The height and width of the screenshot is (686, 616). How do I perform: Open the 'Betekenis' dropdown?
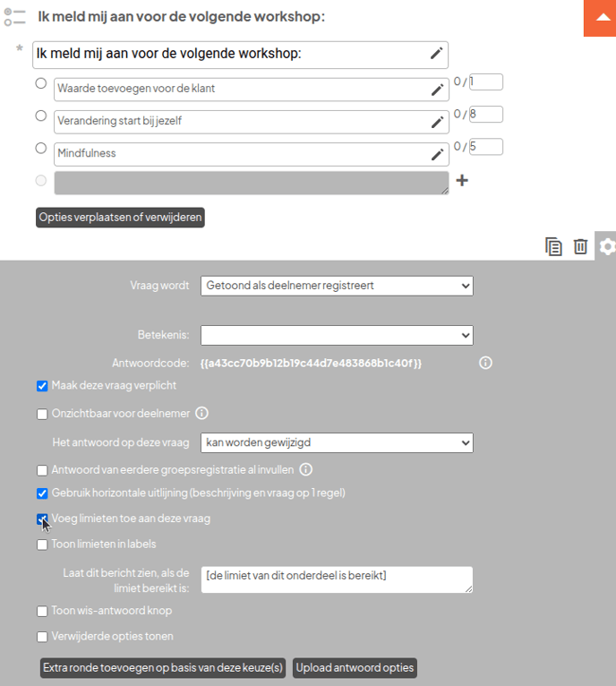[337, 335]
